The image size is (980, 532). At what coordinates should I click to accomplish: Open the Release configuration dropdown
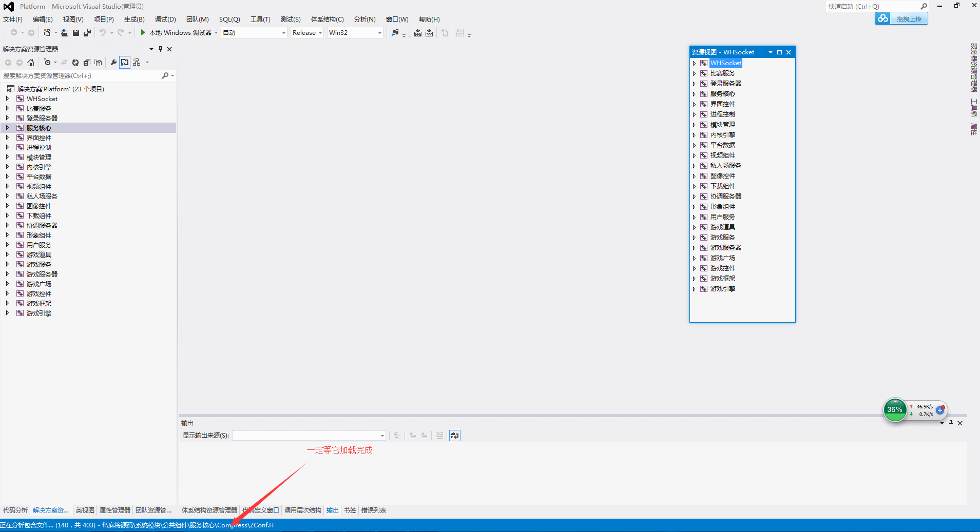307,33
